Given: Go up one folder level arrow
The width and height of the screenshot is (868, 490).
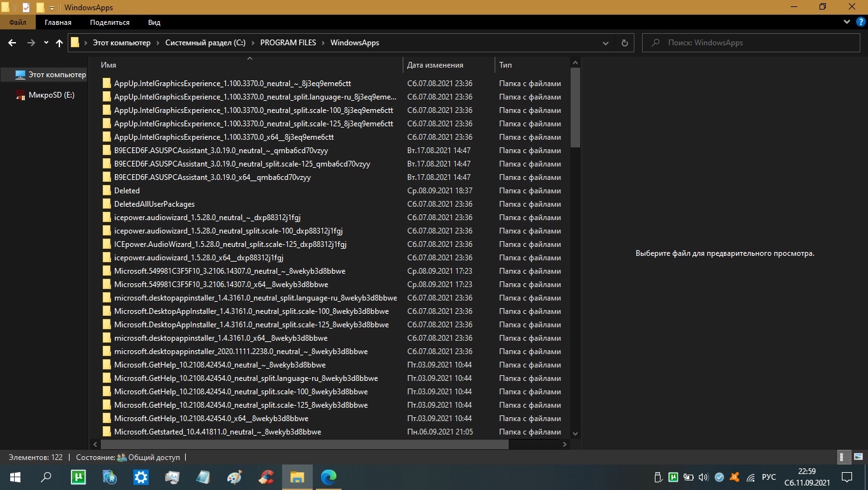Looking at the screenshot, I should click(x=59, y=43).
